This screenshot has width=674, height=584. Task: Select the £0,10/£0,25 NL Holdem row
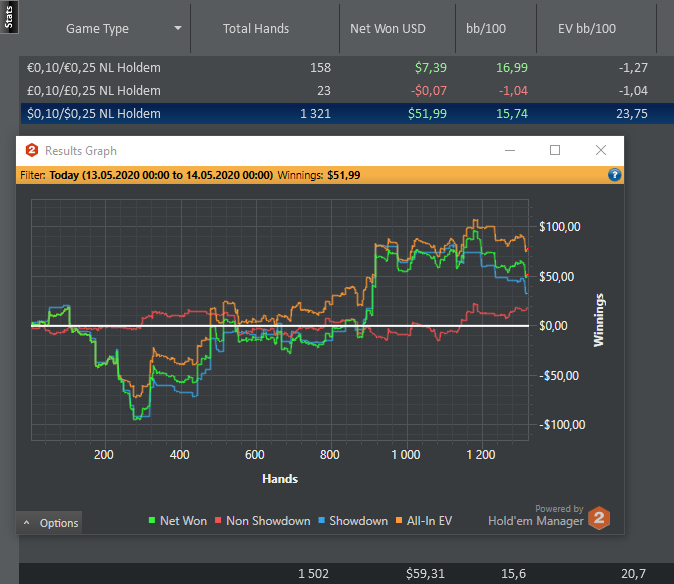tap(346, 91)
